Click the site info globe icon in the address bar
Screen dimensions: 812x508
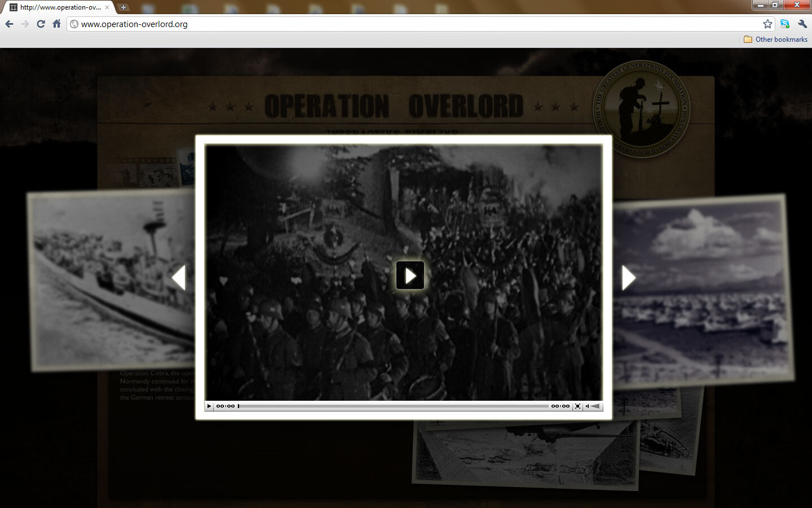(x=74, y=24)
